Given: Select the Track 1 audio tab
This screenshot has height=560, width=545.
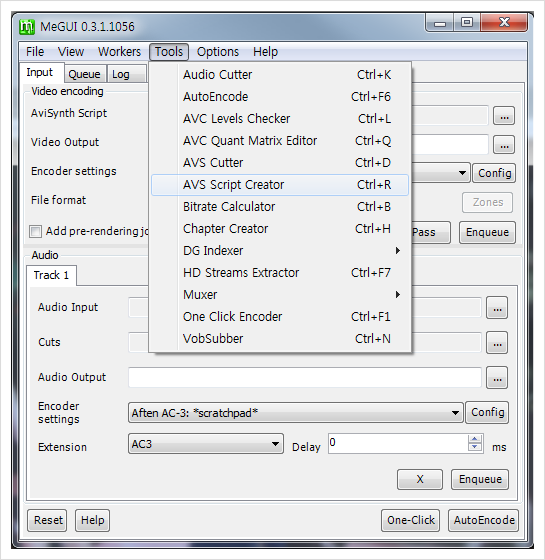Looking at the screenshot, I should 51,275.
